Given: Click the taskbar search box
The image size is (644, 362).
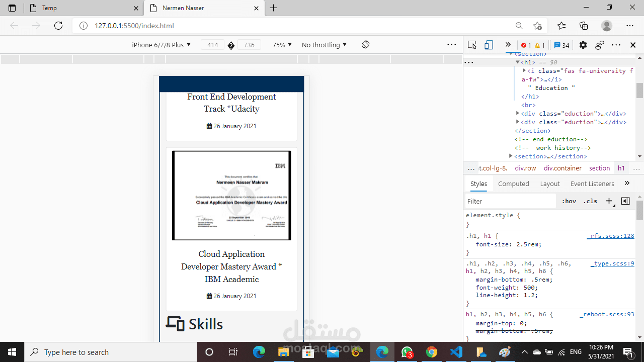Looking at the screenshot, I should [111, 352].
